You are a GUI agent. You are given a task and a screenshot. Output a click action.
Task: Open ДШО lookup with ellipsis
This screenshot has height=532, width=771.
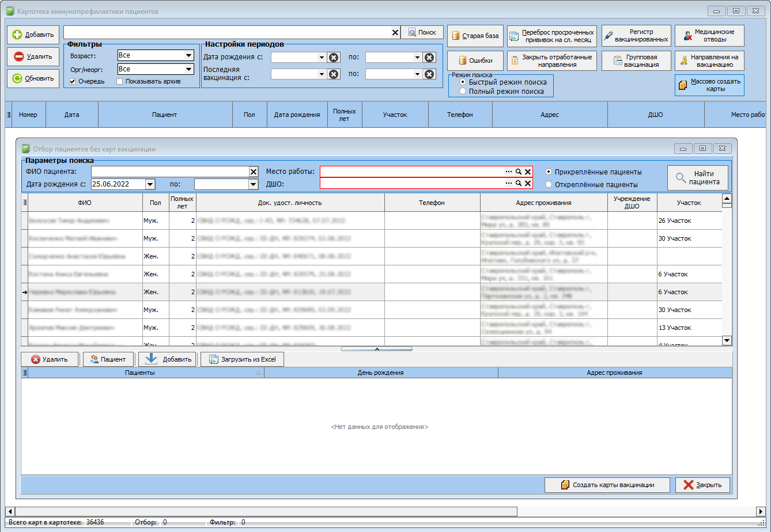[x=509, y=183]
